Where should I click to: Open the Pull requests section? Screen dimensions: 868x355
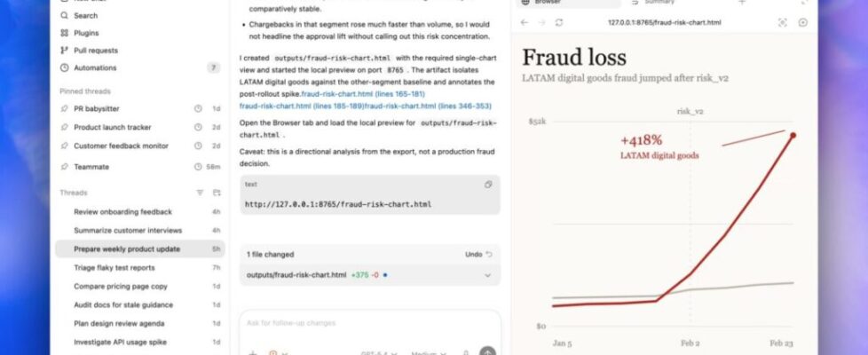pyautogui.click(x=64, y=51)
